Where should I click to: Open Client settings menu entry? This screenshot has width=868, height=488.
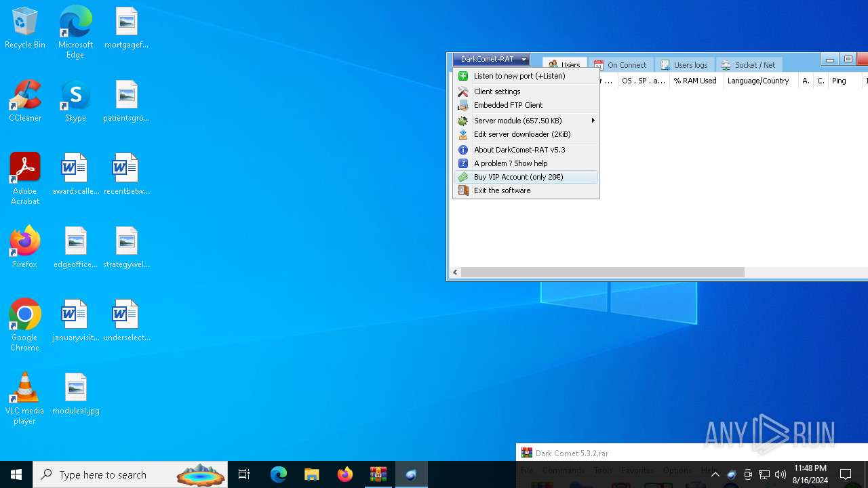click(x=526, y=91)
